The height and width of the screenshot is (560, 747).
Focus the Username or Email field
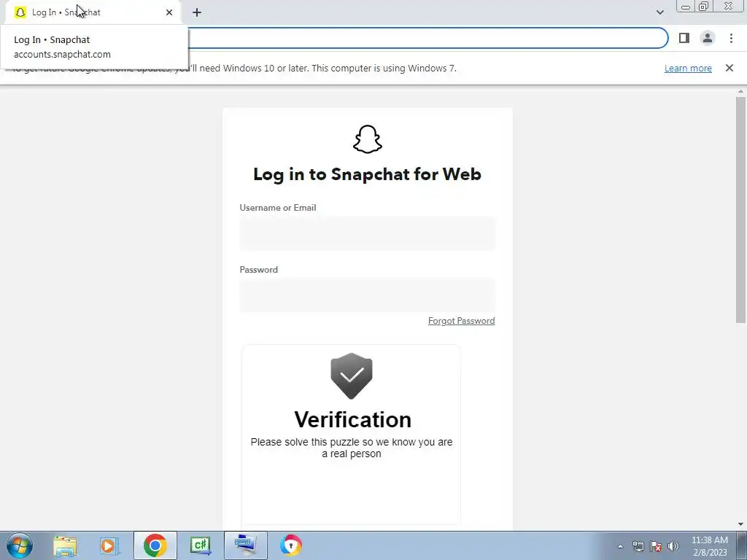click(368, 233)
